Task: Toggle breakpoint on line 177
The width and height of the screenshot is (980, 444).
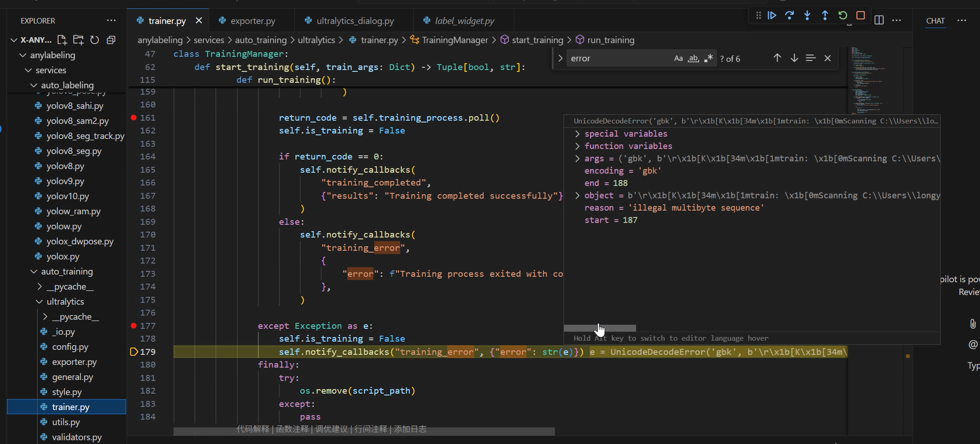Action: [x=134, y=325]
